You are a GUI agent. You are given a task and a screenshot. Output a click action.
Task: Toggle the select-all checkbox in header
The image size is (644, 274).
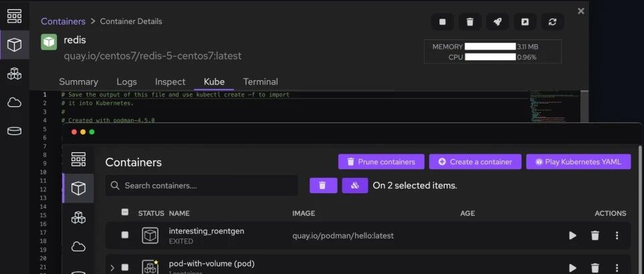click(x=125, y=213)
